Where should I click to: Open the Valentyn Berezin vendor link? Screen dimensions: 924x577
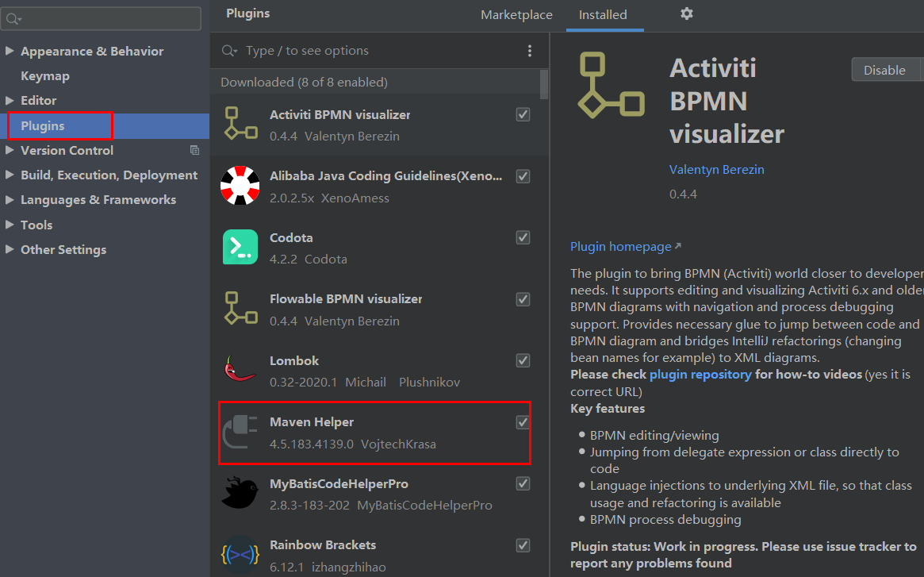click(x=716, y=169)
